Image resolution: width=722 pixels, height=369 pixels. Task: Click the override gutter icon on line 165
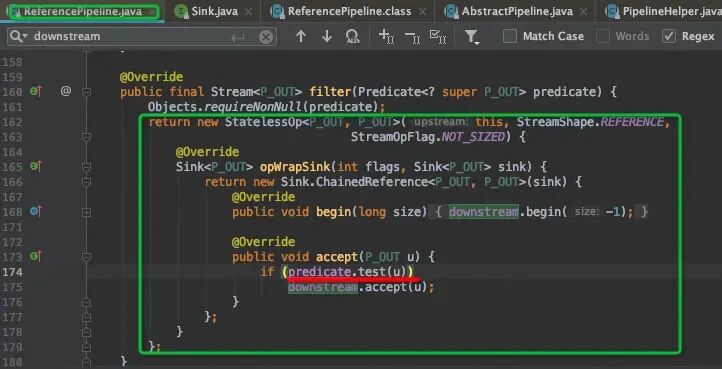coord(35,166)
